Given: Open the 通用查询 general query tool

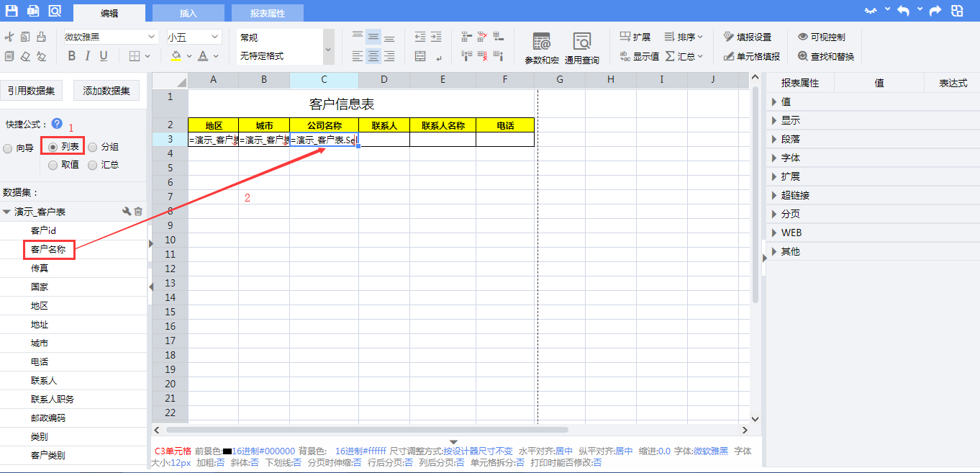Looking at the screenshot, I should pyautogui.click(x=581, y=48).
